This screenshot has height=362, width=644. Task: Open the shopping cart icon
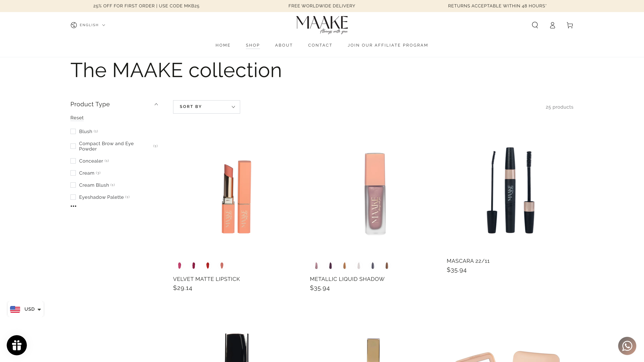570,25
